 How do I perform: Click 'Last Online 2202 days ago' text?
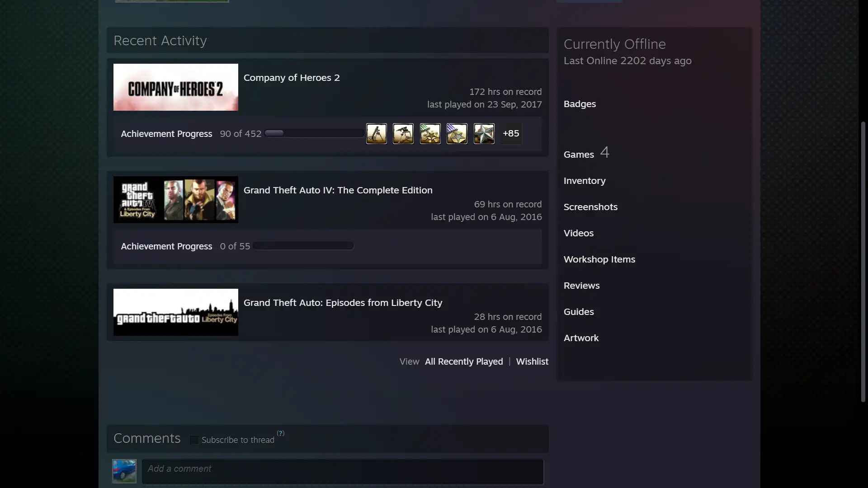click(627, 61)
